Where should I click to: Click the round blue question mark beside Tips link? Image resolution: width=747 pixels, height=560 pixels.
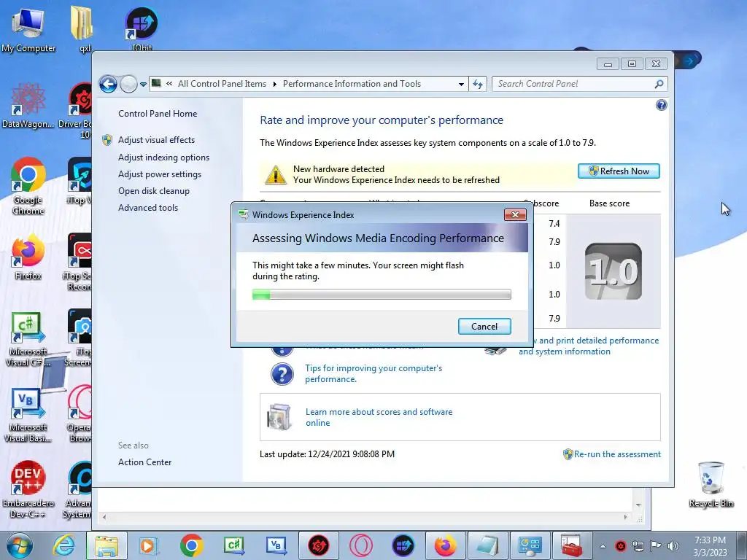point(282,374)
